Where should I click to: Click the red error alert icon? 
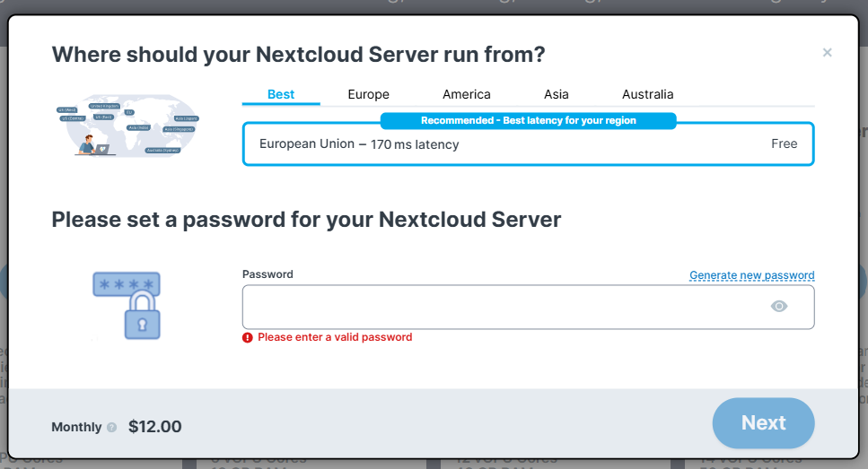tap(248, 337)
